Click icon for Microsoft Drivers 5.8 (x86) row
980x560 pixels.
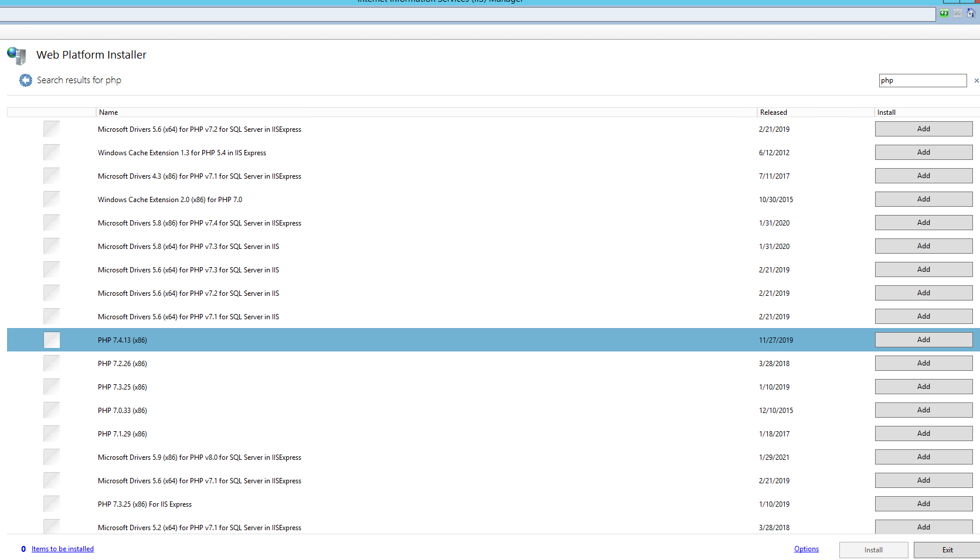tap(52, 223)
